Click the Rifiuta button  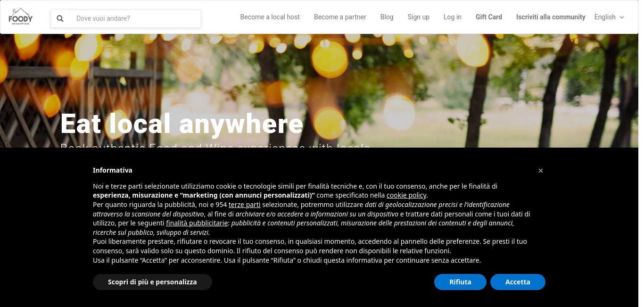coord(460,282)
